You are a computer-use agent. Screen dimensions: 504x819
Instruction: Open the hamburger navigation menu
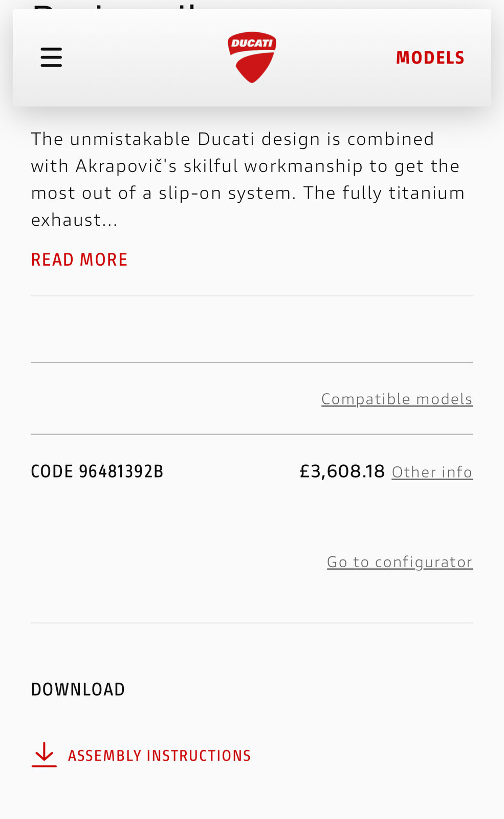[51, 57]
